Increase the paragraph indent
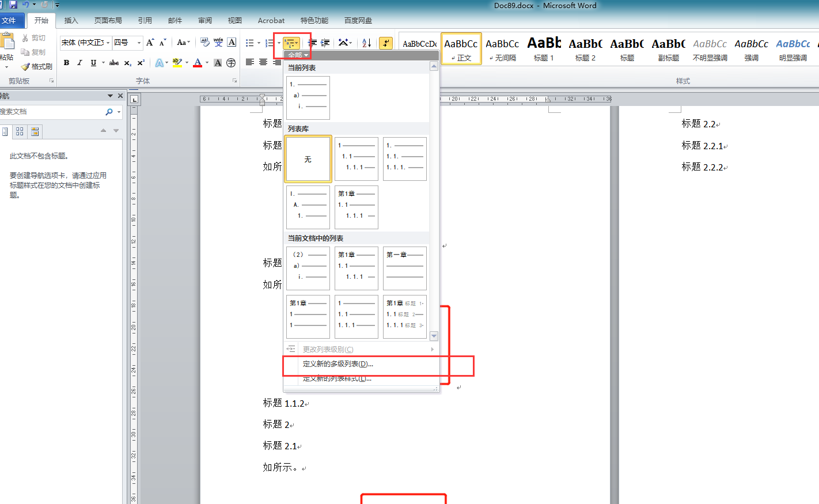The width and height of the screenshot is (819, 504). (325, 43)
